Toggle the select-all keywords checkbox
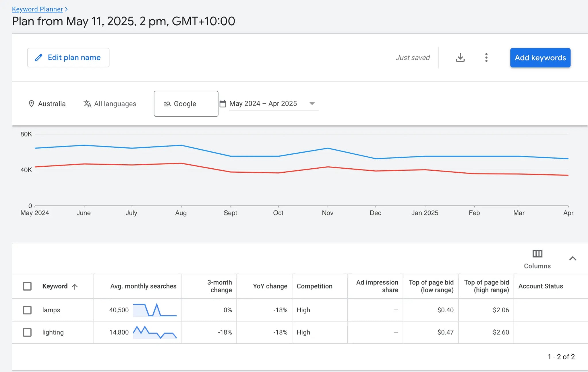The image size is (588, 372). click(x=27, y=286)
